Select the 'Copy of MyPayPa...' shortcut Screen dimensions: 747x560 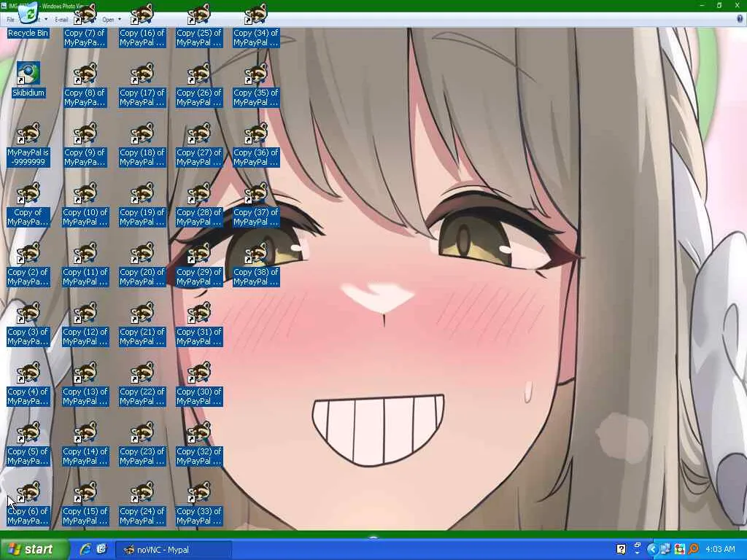click(x=28, y=205)
